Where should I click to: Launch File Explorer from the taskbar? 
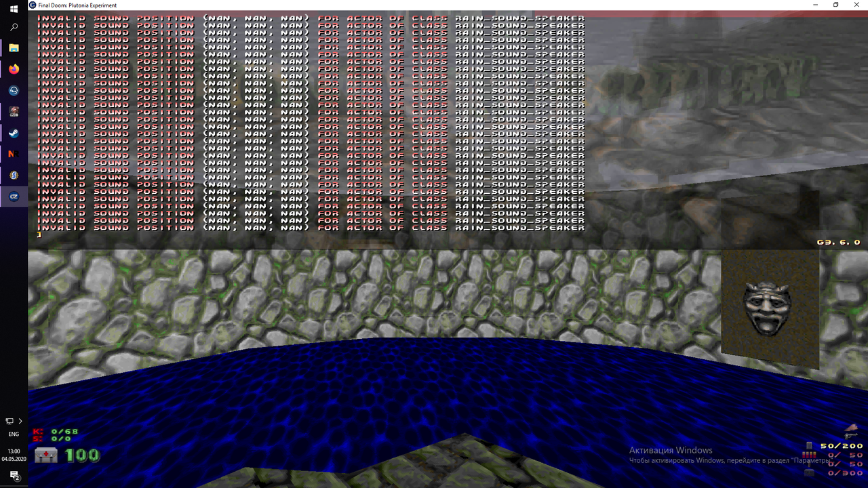click(14, 48)
